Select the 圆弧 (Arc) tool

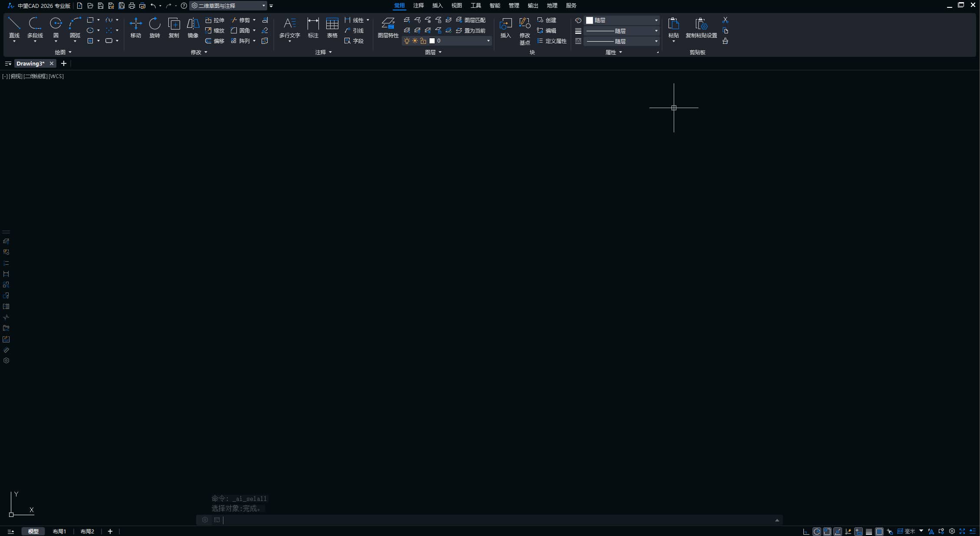point(75,28)
